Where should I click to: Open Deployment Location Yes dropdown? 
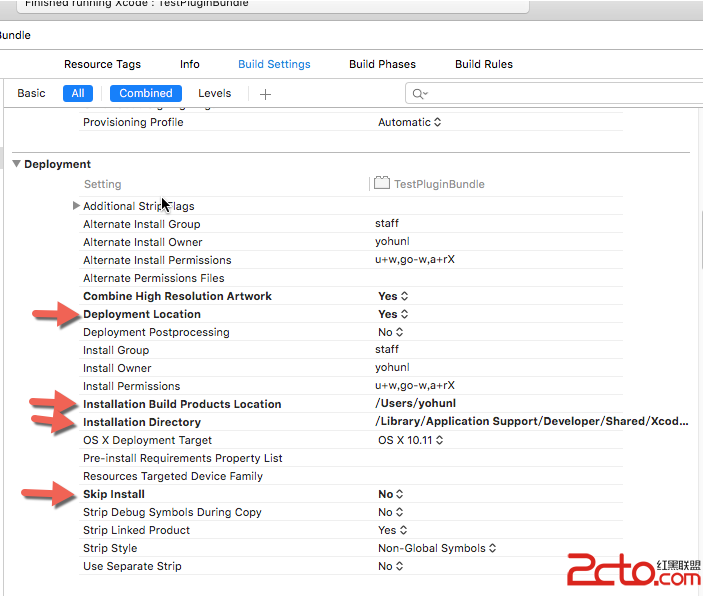point(394,314)
